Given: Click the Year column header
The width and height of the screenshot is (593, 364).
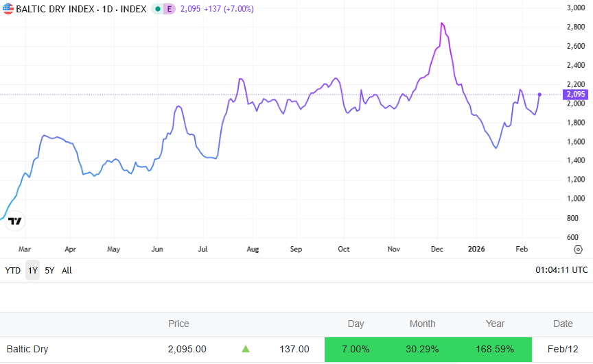Looking at the screenshot, I should (495, 324).
